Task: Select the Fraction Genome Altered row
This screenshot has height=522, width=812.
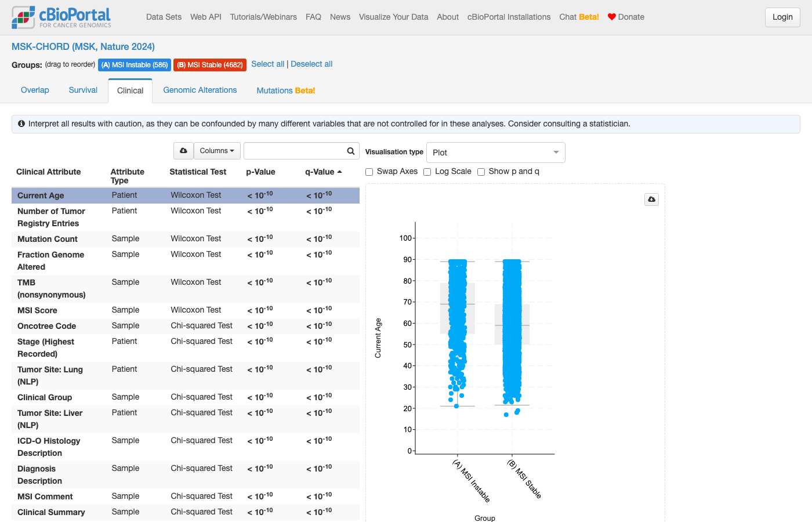Action: tap(186, 261)
